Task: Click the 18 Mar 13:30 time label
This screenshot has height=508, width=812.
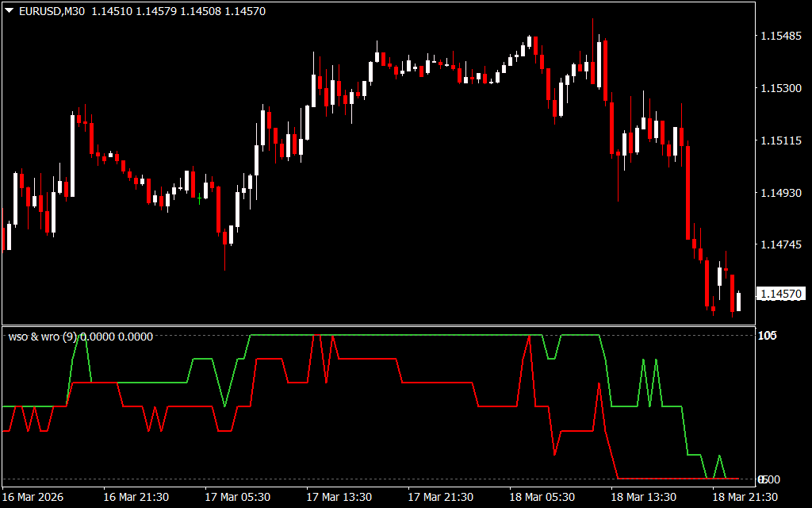Action: [644, 497]
